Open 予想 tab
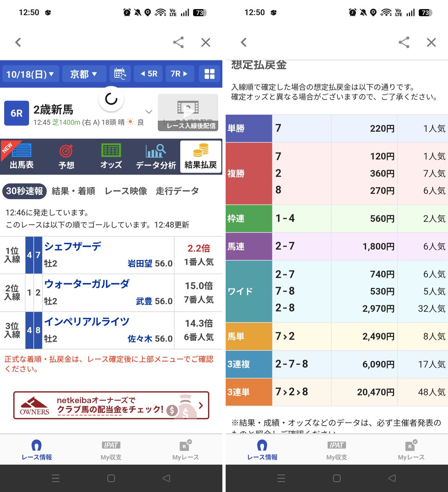Viewport: 448px width, 492px height. pos(66,157)
